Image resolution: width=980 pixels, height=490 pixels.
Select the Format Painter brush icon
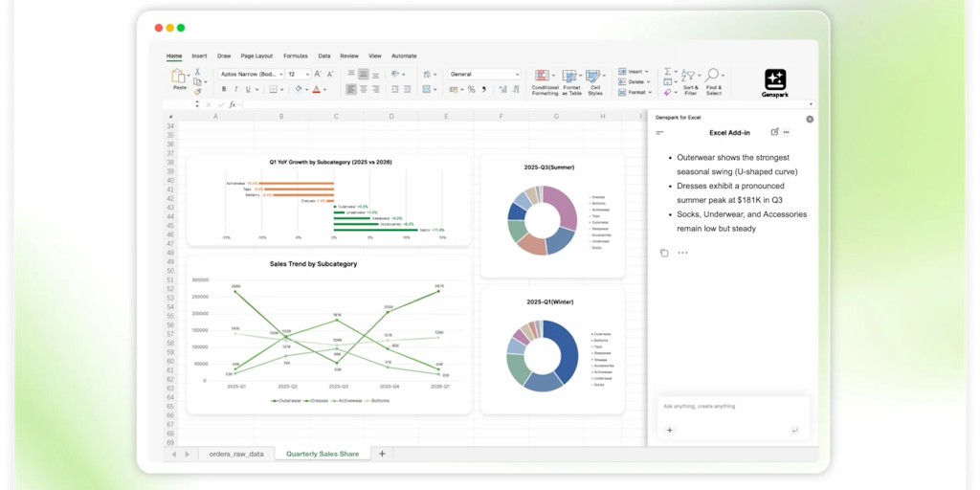pos(197,91)
